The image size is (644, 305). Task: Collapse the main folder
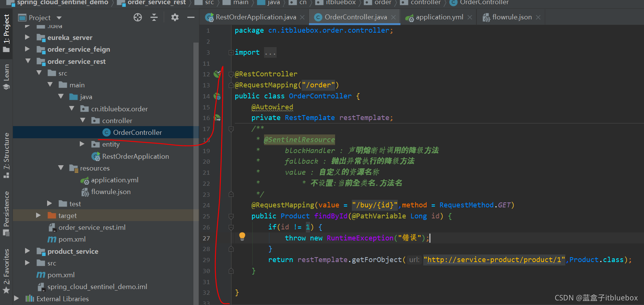(50, 84)
